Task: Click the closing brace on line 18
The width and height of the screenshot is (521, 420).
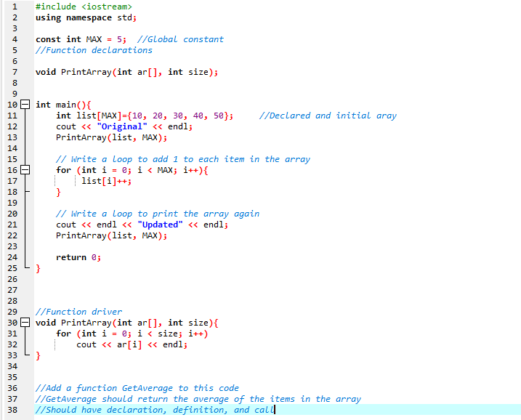Action: coord(58,192)
